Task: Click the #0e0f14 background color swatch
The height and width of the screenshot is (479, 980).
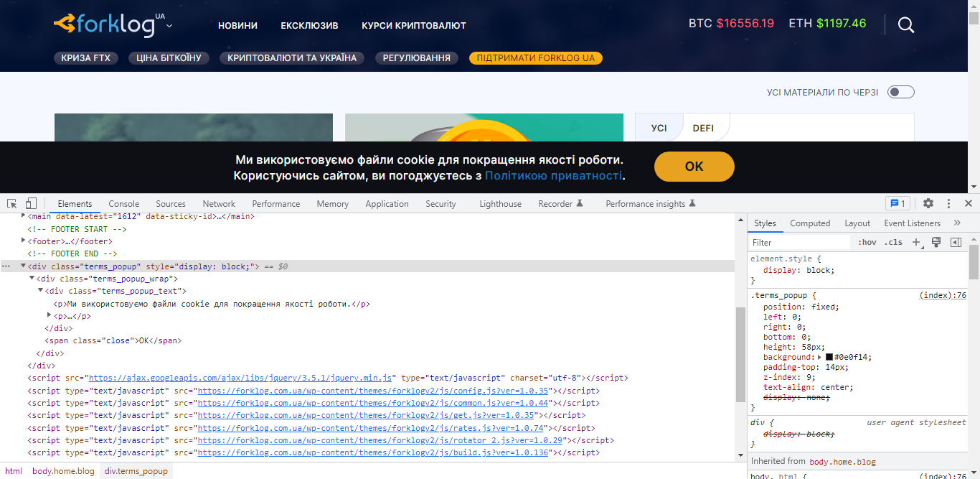Action: point(829,357)
